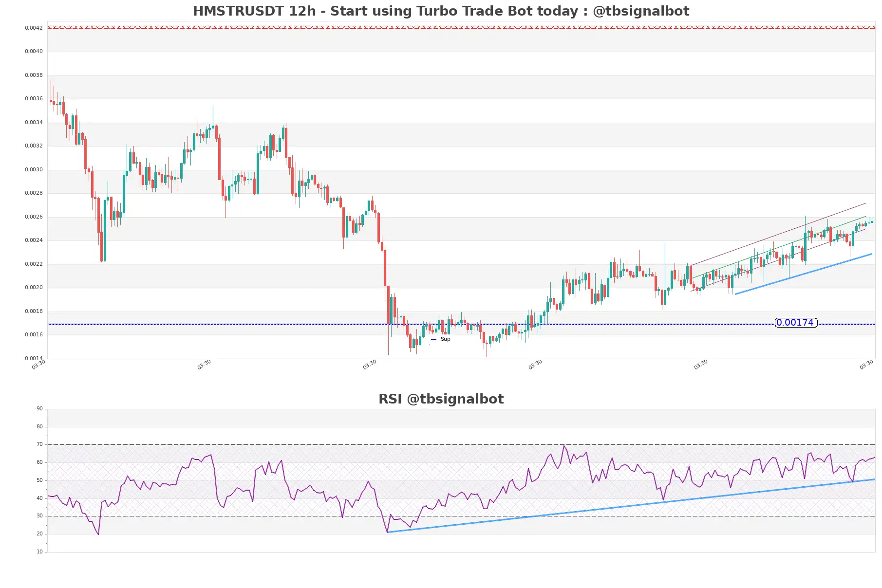Click the 0.0020 price axis label

(34, 287)
